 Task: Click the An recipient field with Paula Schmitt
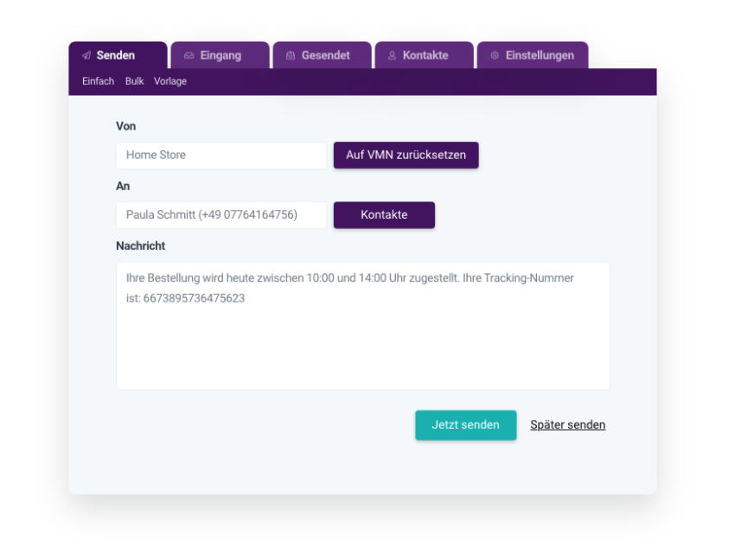coord(221,215)
